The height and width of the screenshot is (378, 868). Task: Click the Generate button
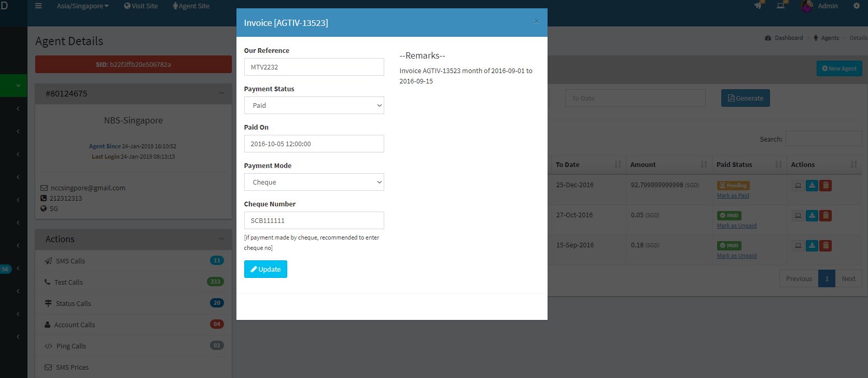click(745, 98)
